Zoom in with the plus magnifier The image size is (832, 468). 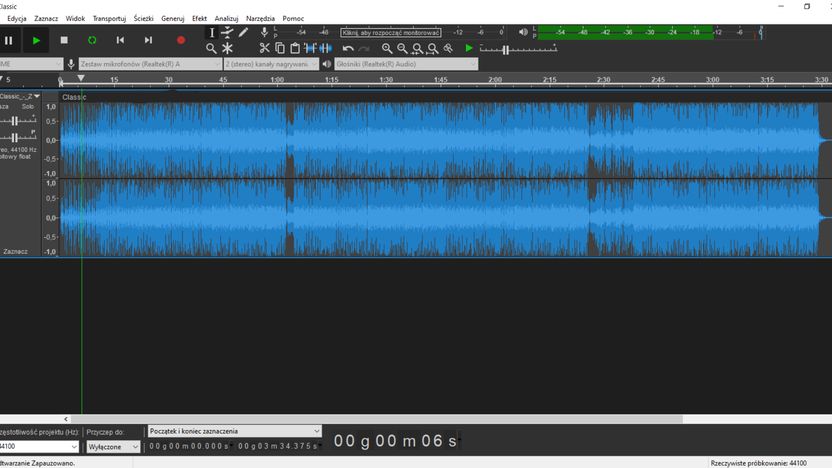[x=387, y=49]
